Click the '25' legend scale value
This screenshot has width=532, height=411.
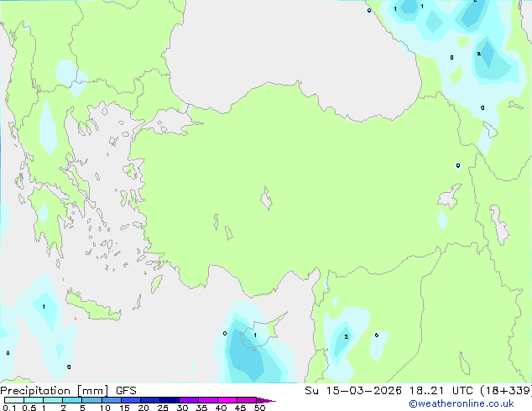pos(163,408)
